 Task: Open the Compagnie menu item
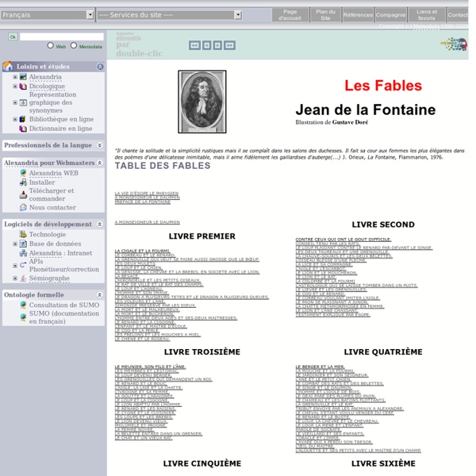390,15
